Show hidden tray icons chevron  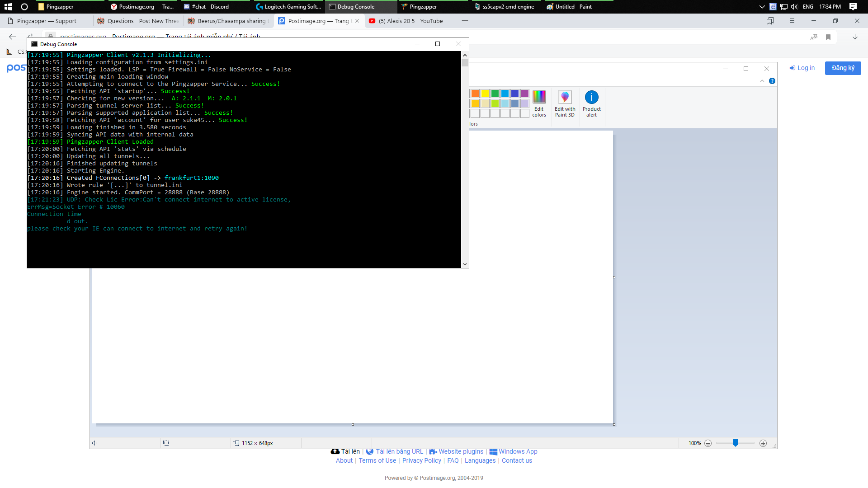762,7
